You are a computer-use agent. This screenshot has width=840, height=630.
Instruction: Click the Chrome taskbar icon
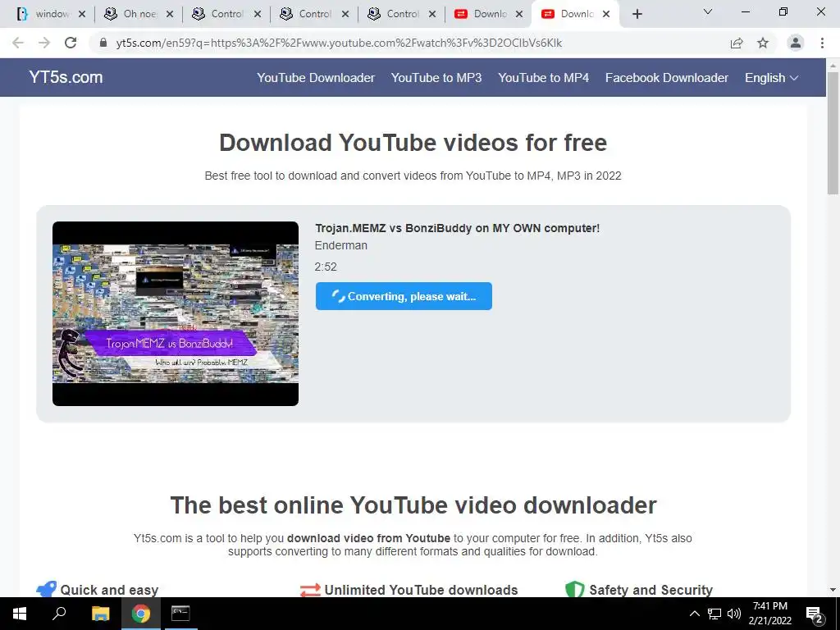140,614
